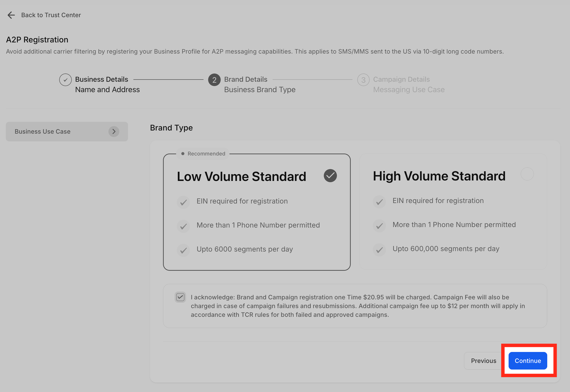This screenshot has height=392, width=570.
Task: Toggle the fee acknowledgement checkbox
Action: tap(181, 297)
